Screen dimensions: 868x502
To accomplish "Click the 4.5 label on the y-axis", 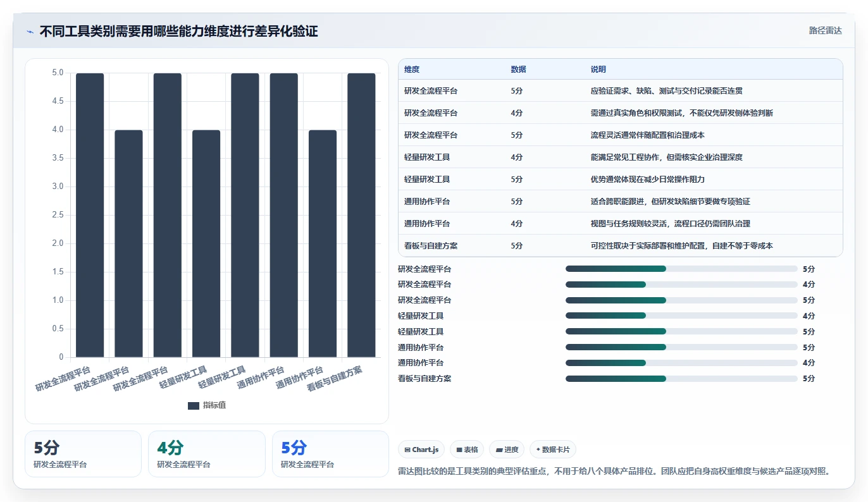I will click(x=58, y=101).
